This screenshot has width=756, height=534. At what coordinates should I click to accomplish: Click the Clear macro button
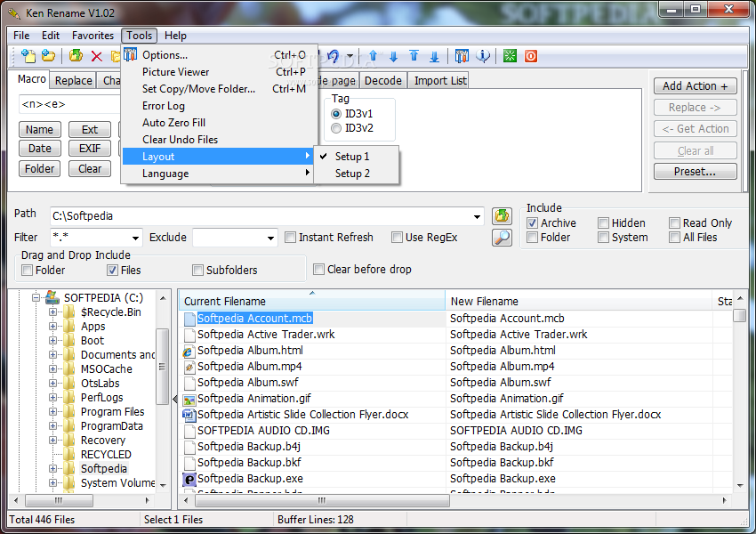[90, 169]
